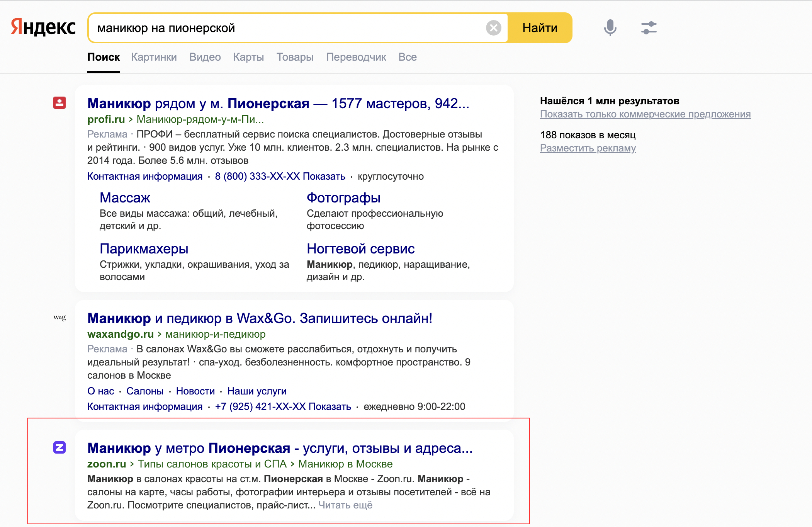The image size is (812, 527).
Task: Open Маникюр у метро Пионерская Zoon result
Action: (x=280, y=448)
